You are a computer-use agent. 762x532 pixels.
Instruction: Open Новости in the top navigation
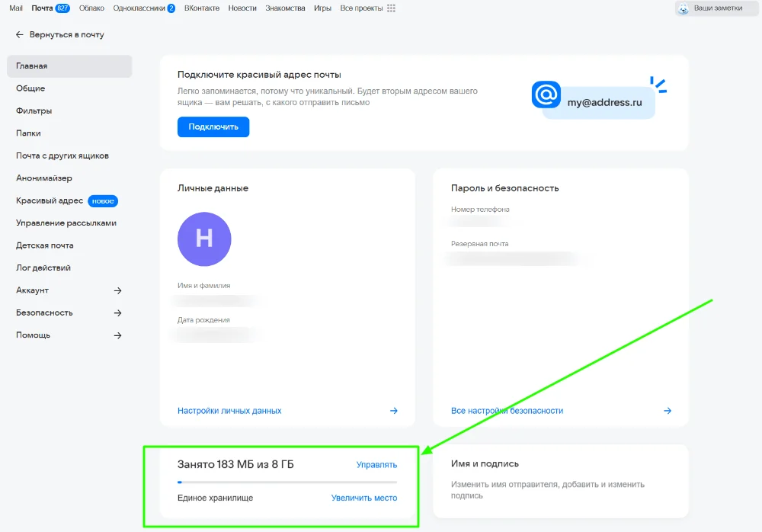[242, 8]
